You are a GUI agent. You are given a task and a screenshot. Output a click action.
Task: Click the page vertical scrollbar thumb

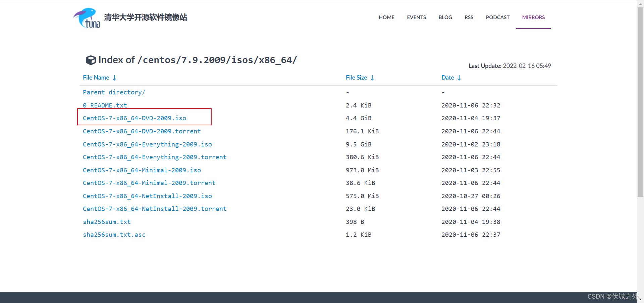click(640, 102)
